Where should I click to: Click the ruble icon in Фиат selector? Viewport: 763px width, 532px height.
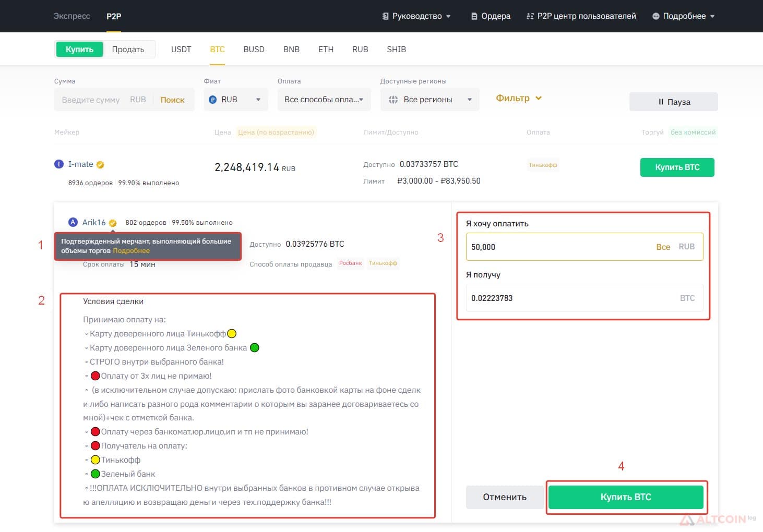212,100
